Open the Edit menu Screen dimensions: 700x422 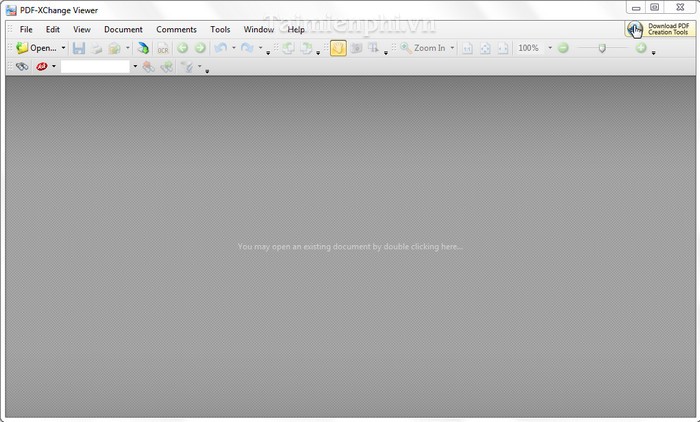(x=53, y=29)
